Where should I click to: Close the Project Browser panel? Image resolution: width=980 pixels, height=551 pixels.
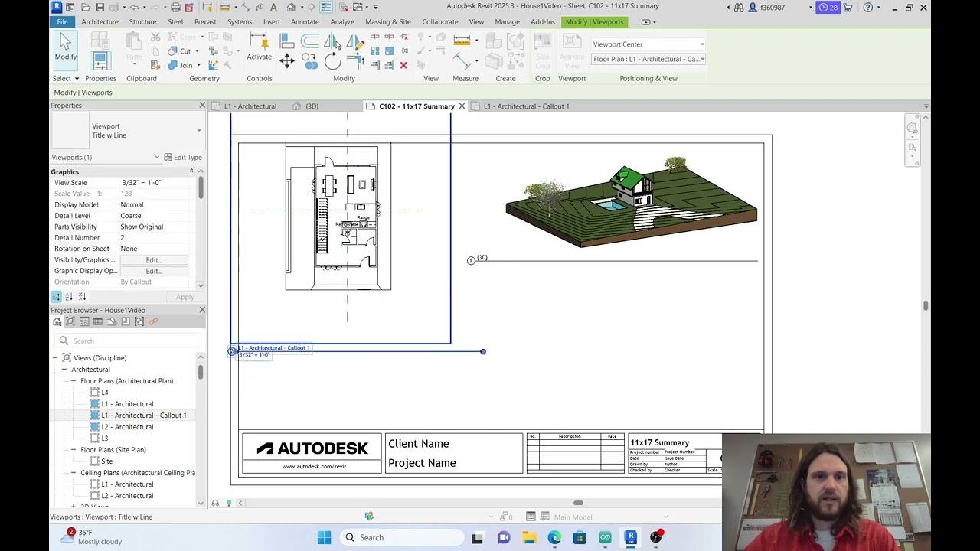tap(202, 310)
